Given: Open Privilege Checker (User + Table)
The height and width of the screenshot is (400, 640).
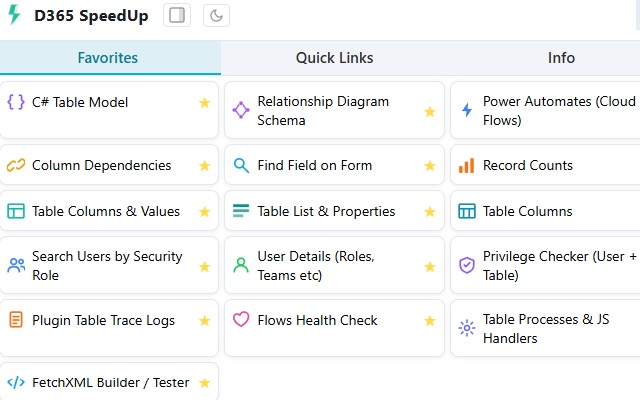Looking at the screenshot, I should (x=545, y=265).
